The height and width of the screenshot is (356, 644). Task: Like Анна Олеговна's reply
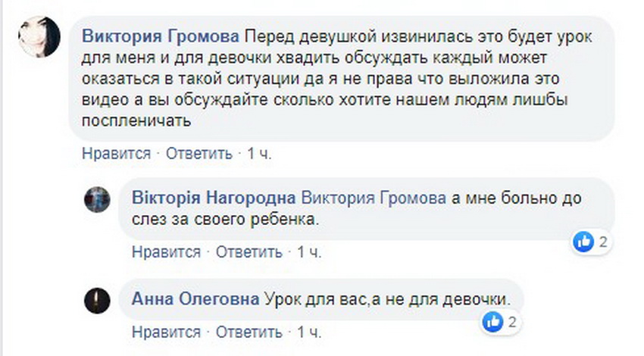pos(167,333)
